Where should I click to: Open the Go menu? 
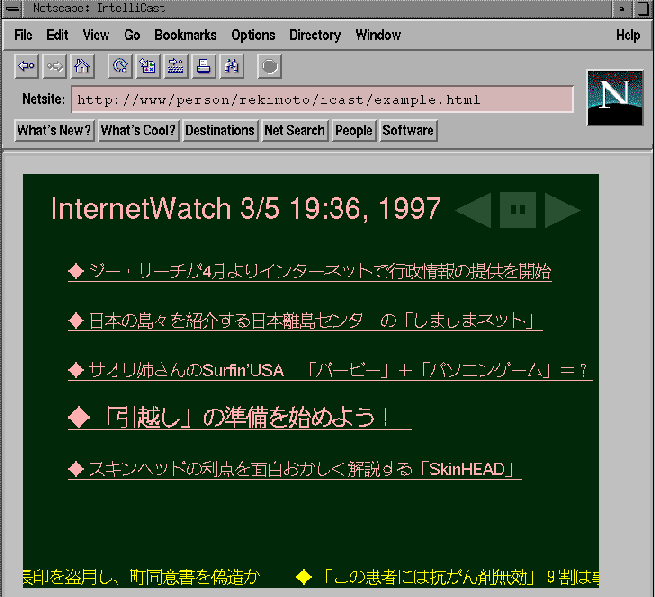click(132, 35)
